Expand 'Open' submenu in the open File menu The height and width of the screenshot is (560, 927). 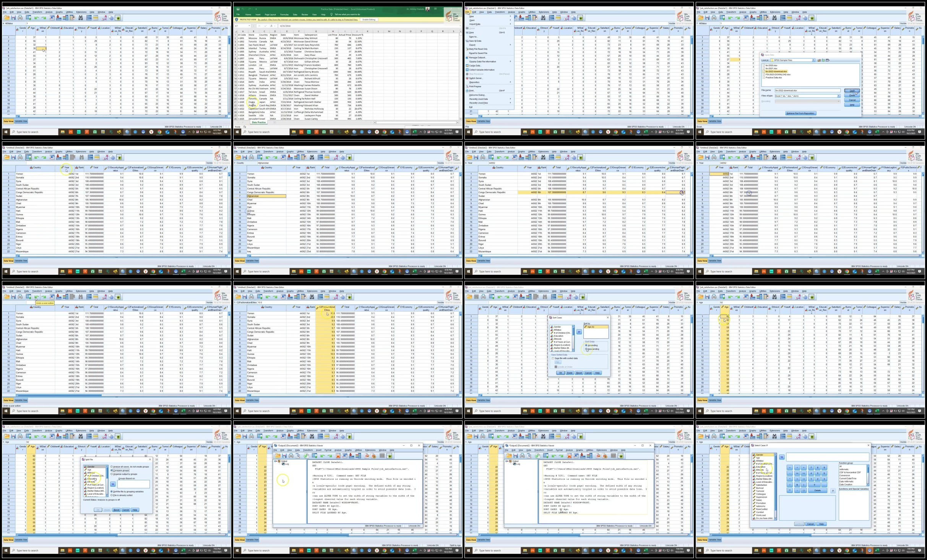click(x=489, y=20)
